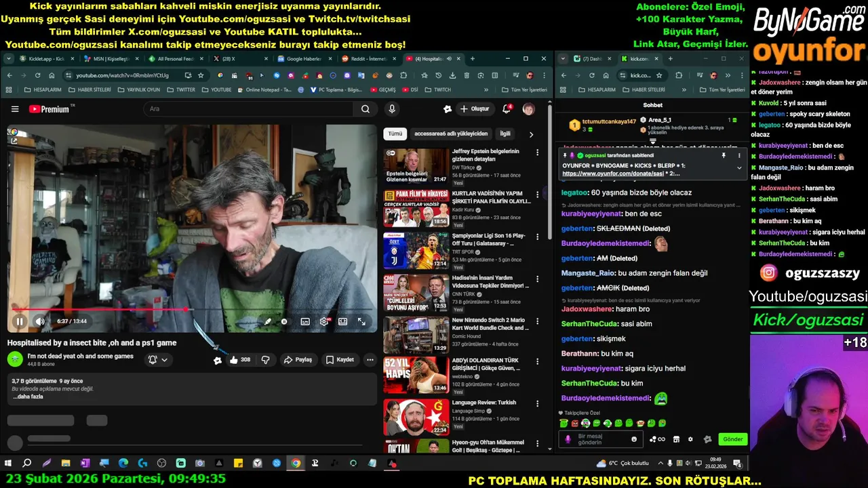
Task: Open YouTube player settings gear
Action: point(324,321)
